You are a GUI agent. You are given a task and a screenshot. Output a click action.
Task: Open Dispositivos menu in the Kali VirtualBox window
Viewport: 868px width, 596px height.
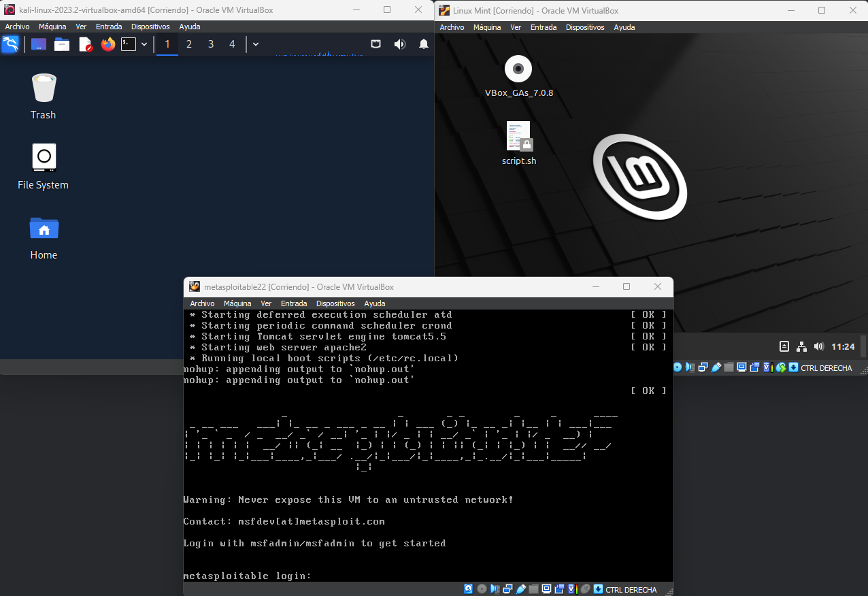(x=150, y=27)
